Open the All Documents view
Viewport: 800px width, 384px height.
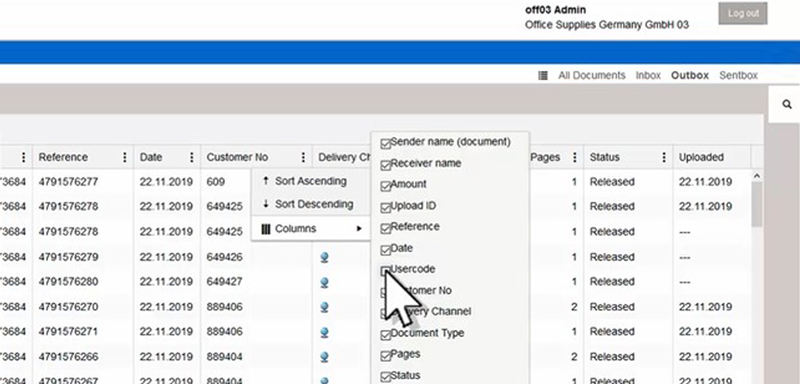tap(591, 75)
